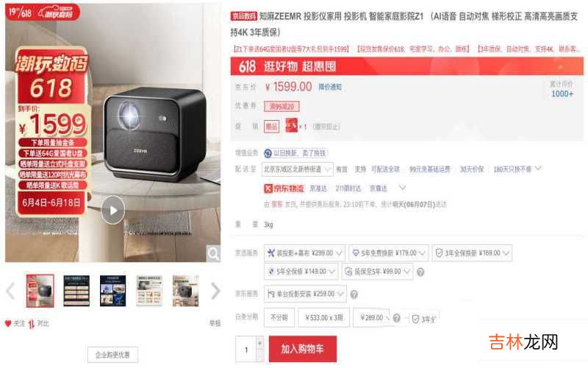This screenshot has height=368, width=588.
Task: Expand 5年免费换新 ¥179.00 dropdown
Action: click(389, 253)
